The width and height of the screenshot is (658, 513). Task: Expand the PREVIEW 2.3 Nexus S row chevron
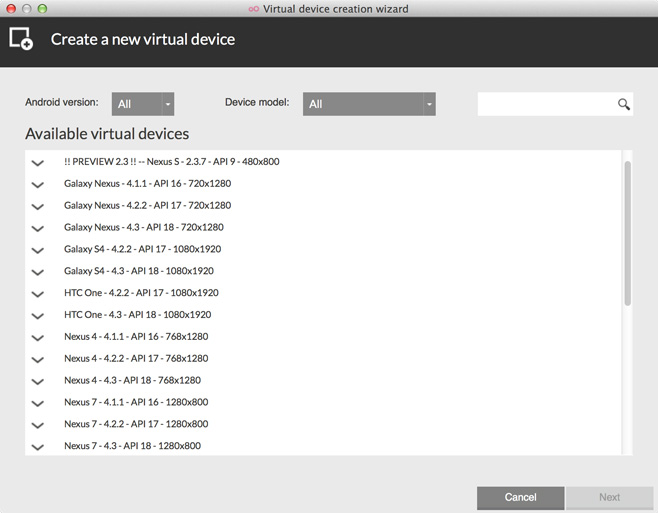(38, 162)
